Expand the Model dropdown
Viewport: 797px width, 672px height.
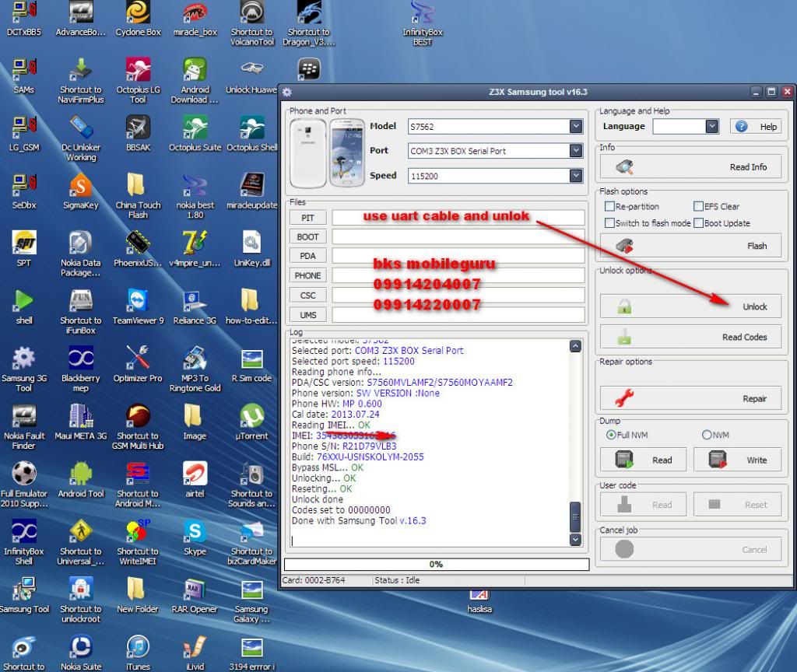pyautogui.click(x=575, y=126)
